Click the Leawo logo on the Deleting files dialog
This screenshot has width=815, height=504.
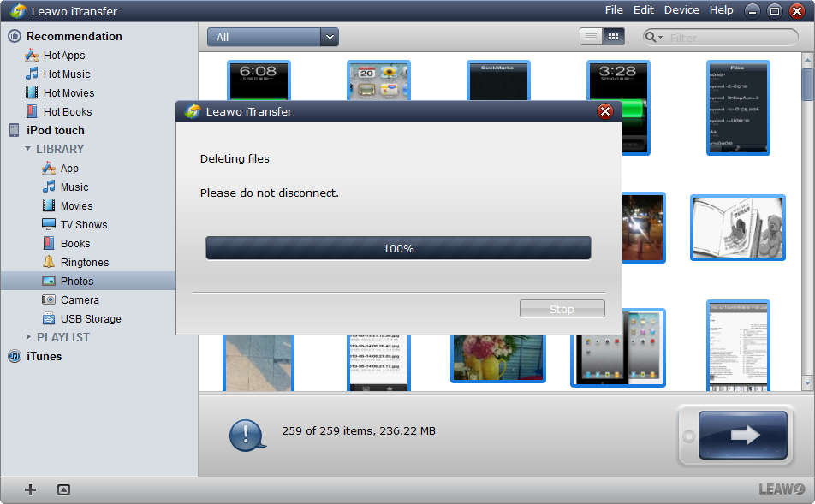tap(193, 111)
